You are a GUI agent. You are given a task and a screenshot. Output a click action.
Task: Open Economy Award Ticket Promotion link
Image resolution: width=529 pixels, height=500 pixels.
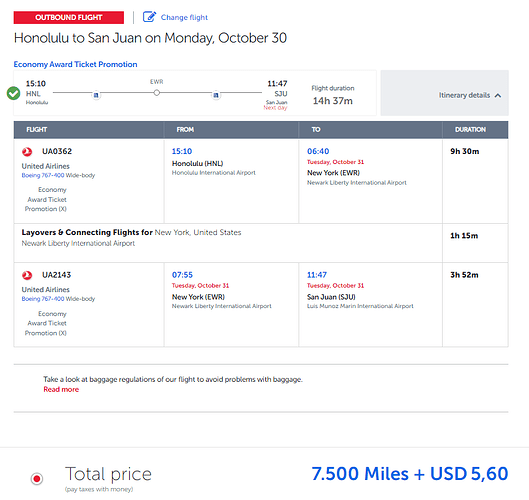(75, 64)
